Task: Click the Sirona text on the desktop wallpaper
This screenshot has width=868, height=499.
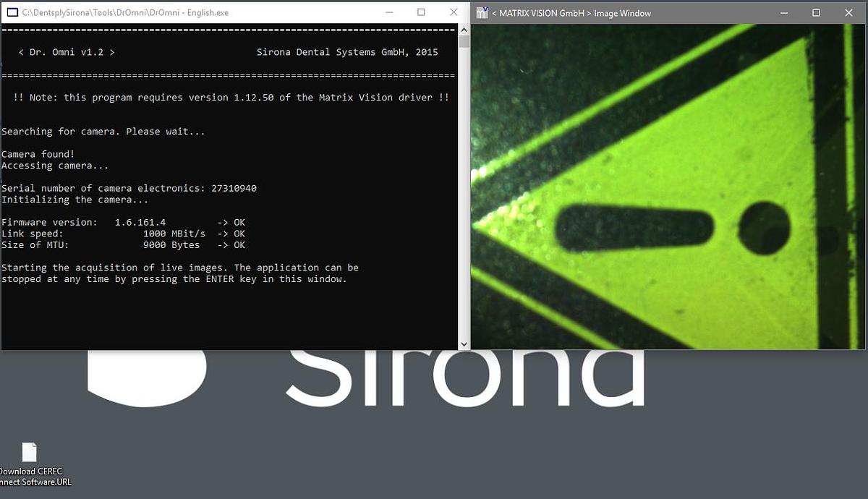Action: pos(463,378)
